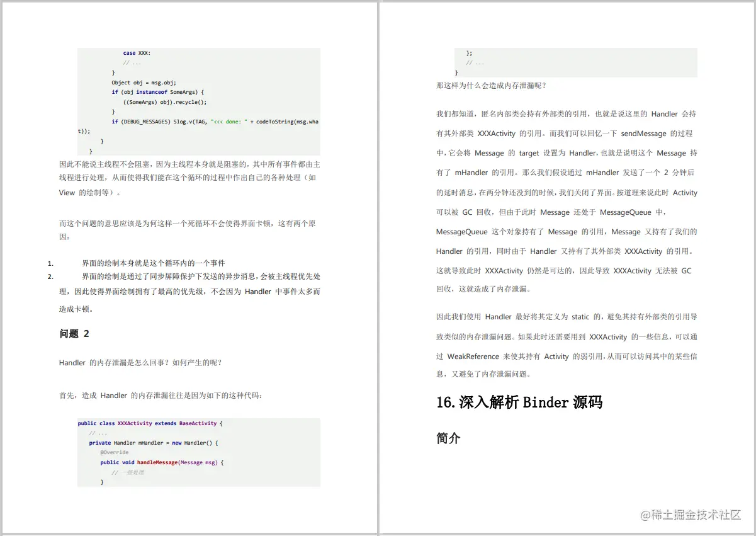
Task: Click code line 'public class XXXActivity extends BaseActivity {'
Action: coord(150,423)
